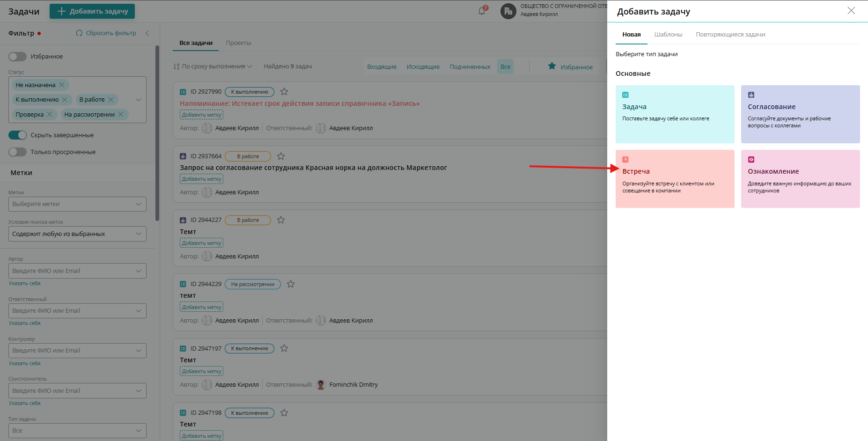Click the approval type icon of ID 2937664

pos(183,156)
